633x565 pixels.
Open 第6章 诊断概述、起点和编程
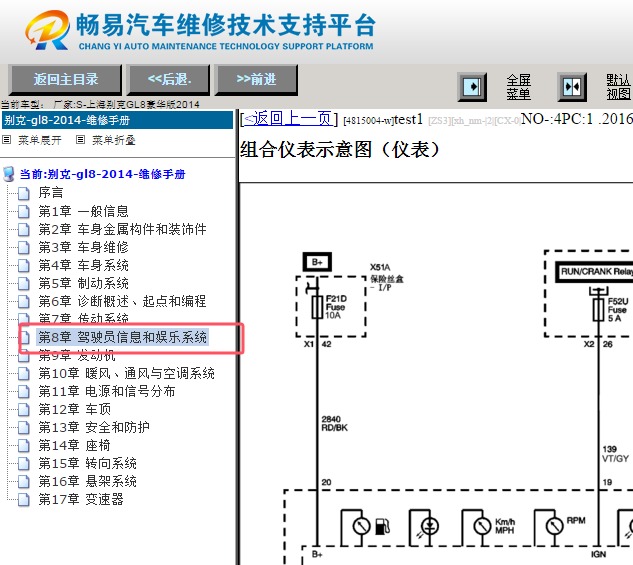coord(122,301)
